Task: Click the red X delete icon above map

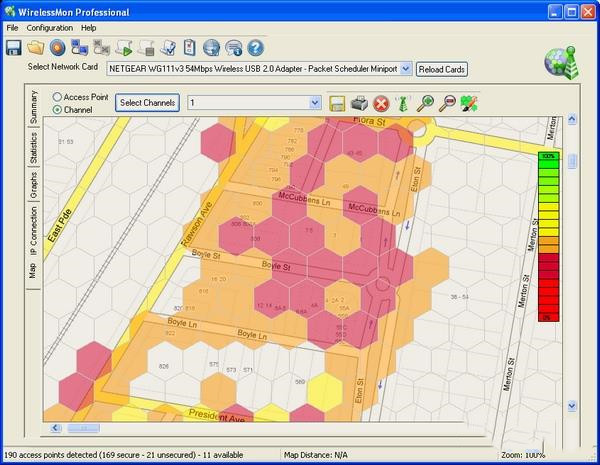Action: coord(381,103)
